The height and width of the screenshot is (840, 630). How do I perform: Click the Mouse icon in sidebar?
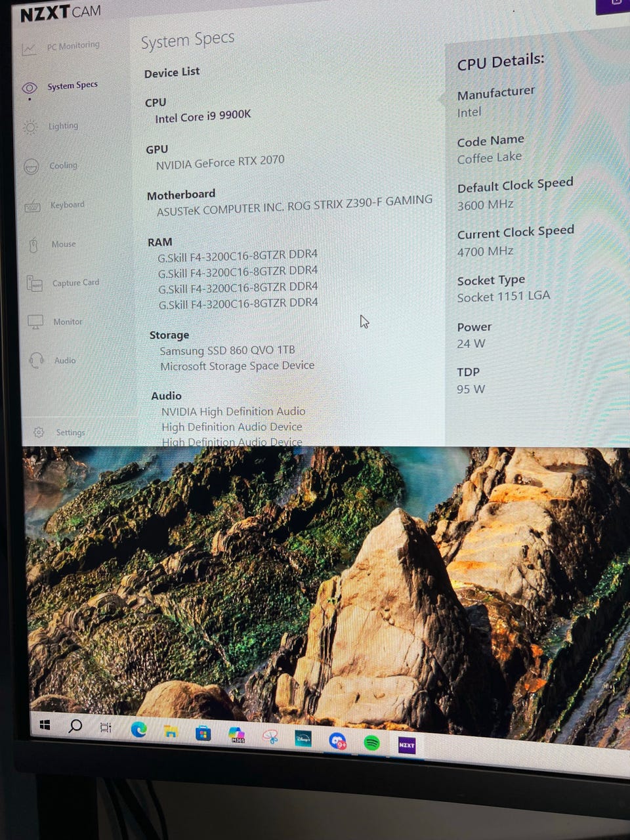(33, 245)
